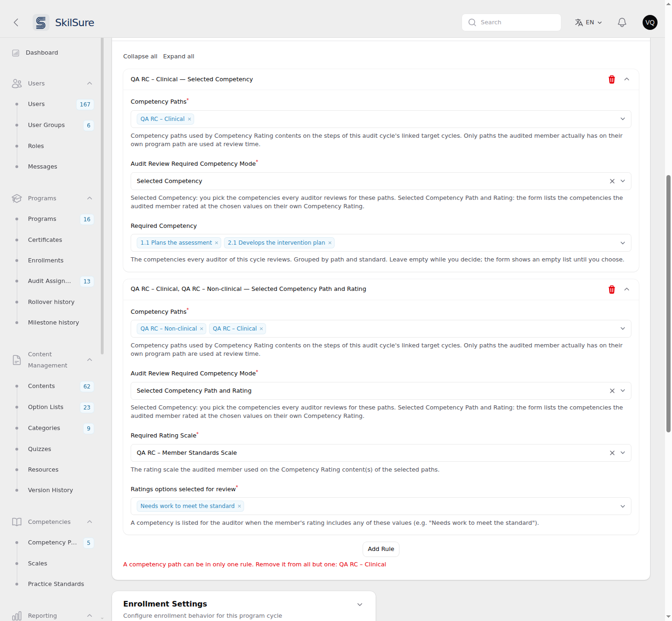
Task: Delete the QA RC – Clinical Selected Competency rule
Action: tap(611, 79)
